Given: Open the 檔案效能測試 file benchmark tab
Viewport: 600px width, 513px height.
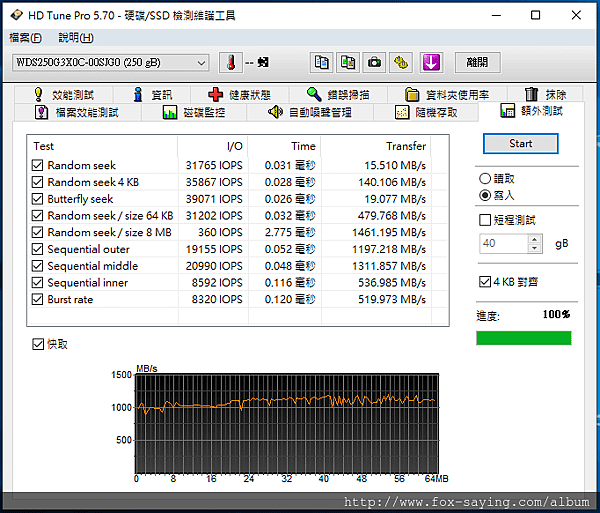Looking at the screenshot, I should (77, 112).
